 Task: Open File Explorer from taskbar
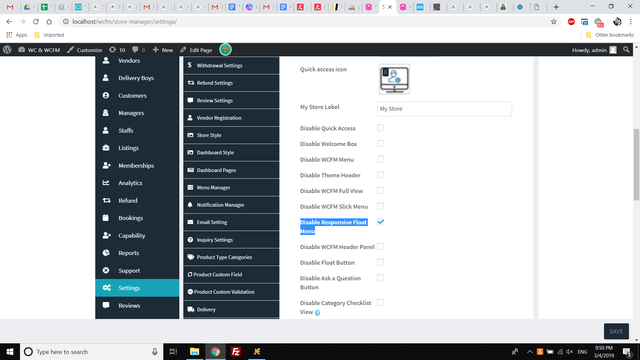point(194,351)
